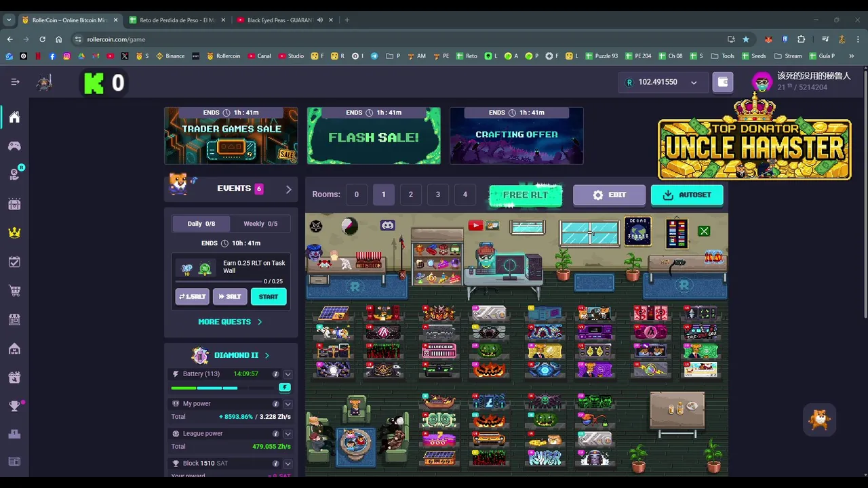Select room 4

465,195
